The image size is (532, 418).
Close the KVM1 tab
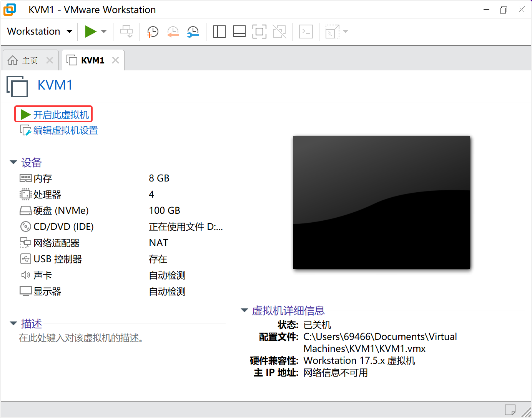click(115, 60)
